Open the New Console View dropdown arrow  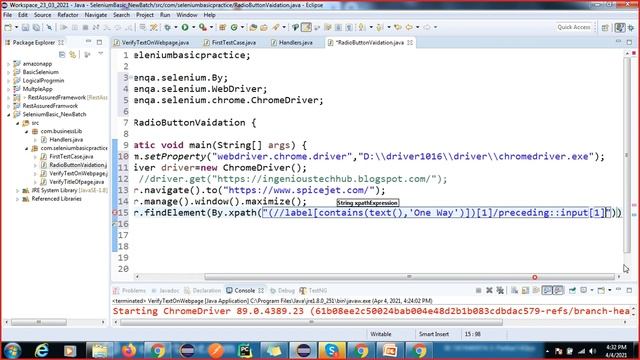click(x=609, y=290)
